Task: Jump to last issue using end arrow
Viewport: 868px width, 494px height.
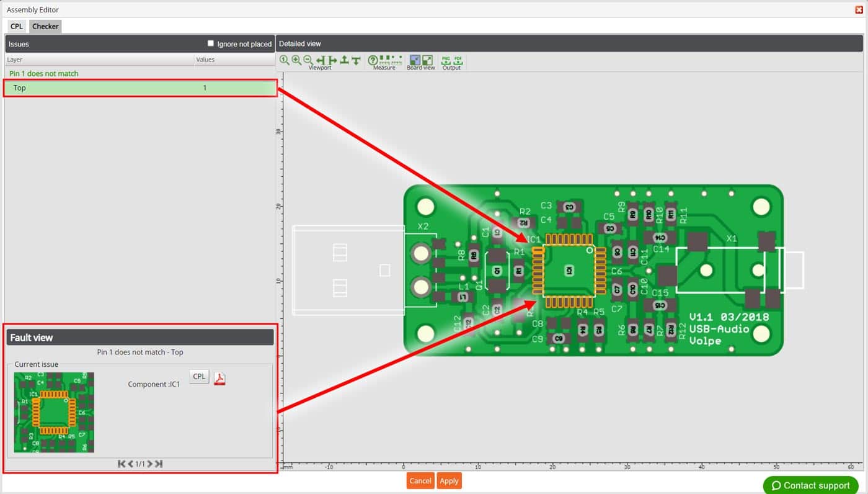Action: (159, 464)
